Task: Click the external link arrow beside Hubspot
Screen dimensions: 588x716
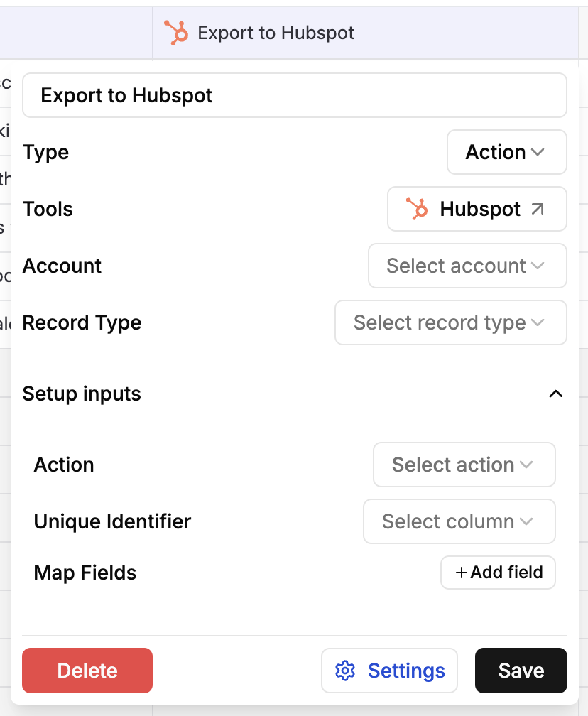Action: point(538,209)
